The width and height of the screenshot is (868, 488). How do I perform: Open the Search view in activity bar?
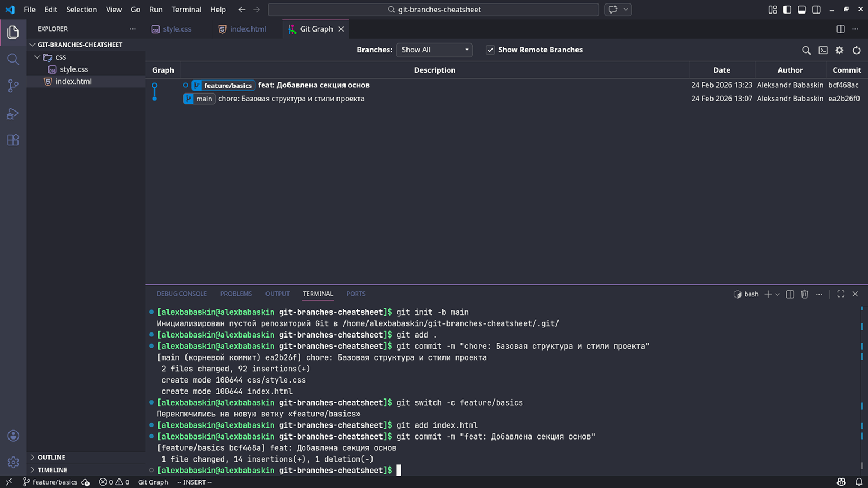(x=13, y=59)
